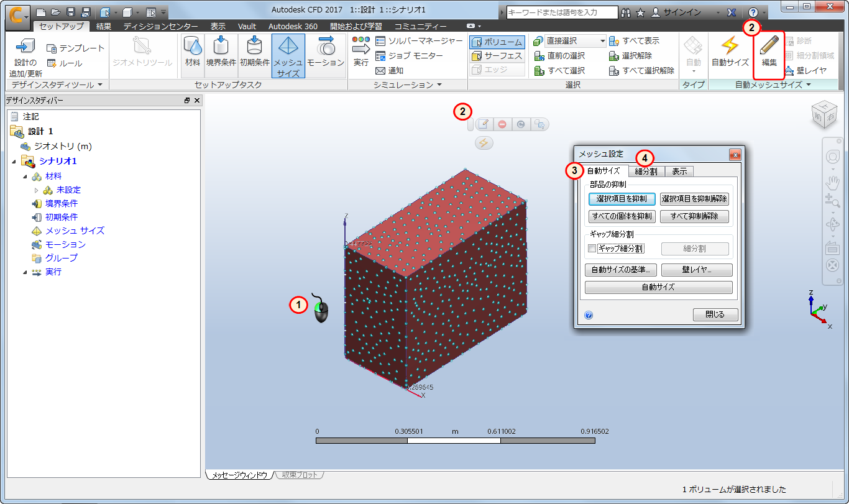
Task: Click the すべての個体を抑制 button
Action: click(x=622, y=216)
